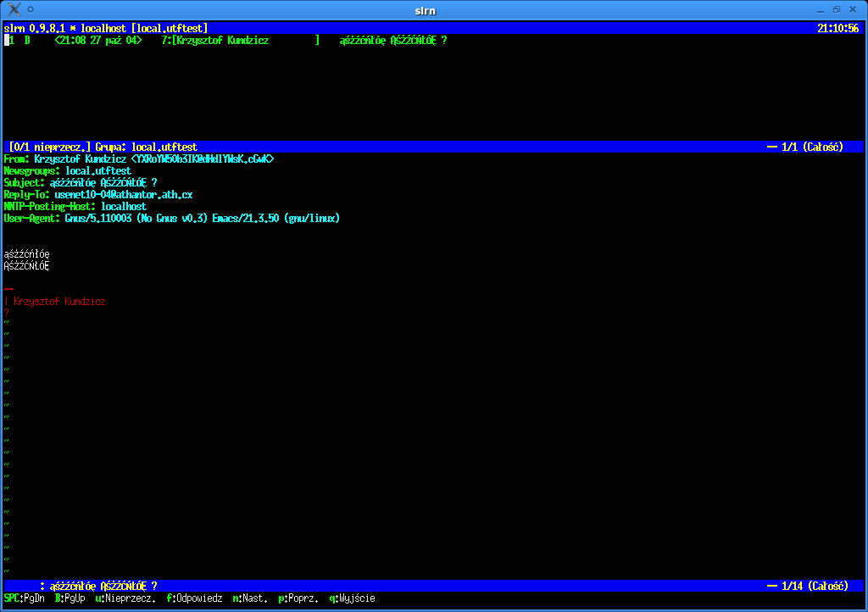Click the n:Nast. next shortcut
The height and width of the screenshot is (612, 868).
click(x=250, y=598)
